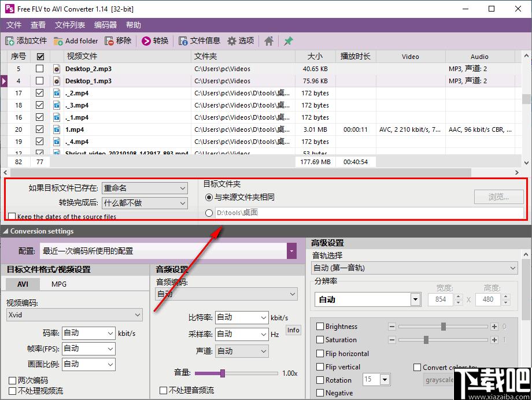Open the after-conversion dropdown (什么都不做)

tap(145, 203)
